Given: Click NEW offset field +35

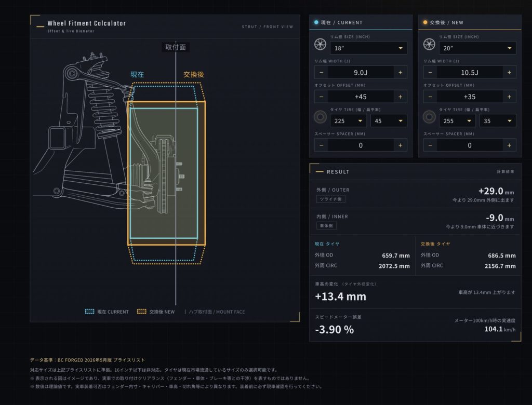Looking at the screenshot, I should coord(470,97).
